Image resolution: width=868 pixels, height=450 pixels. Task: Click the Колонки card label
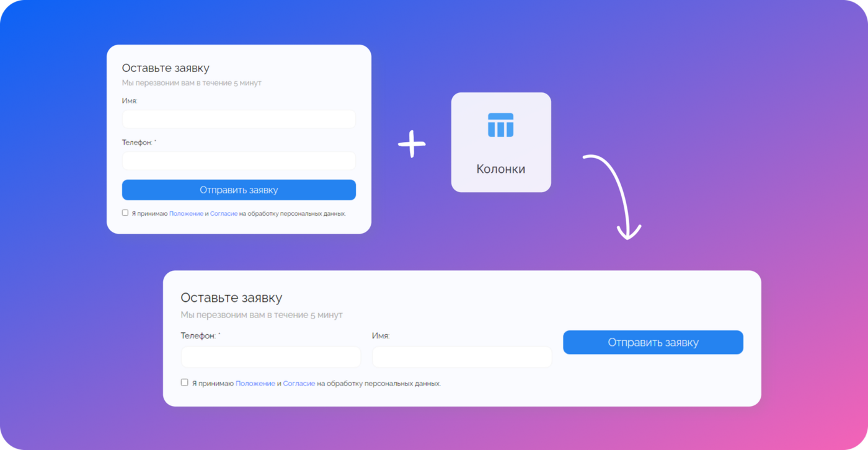500,169
